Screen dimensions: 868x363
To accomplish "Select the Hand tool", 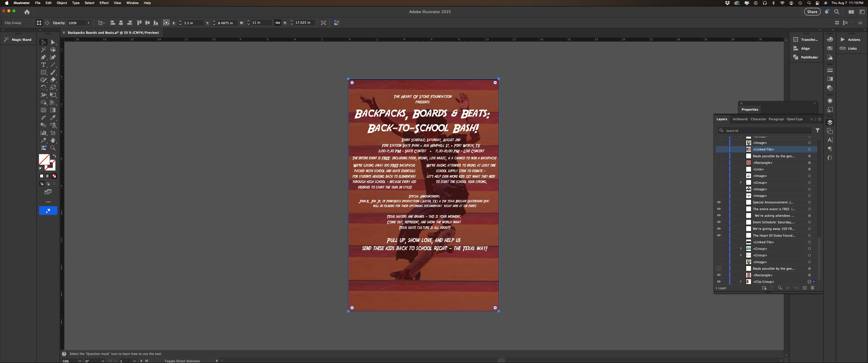I will tap(53, 140).
